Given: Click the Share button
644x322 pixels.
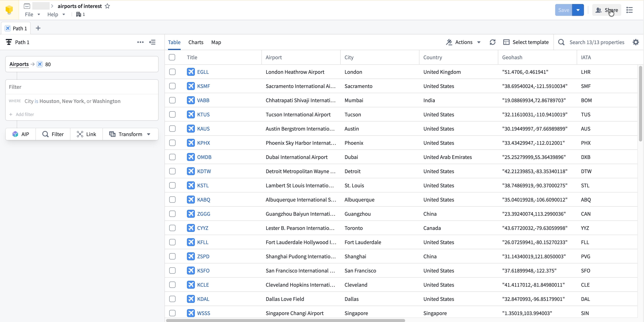Looking at the screenshot, I should [x=606, y=10].
